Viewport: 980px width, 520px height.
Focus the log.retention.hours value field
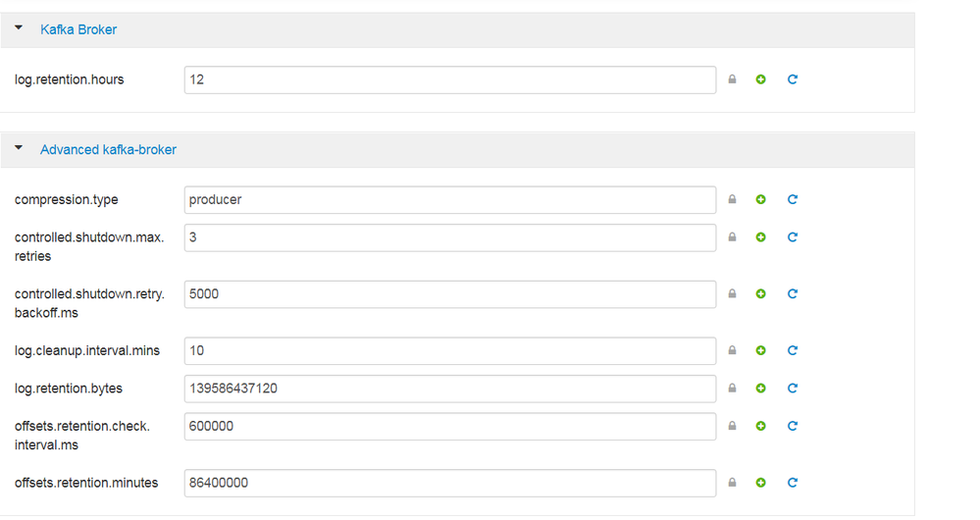click(x=449, y=79)
